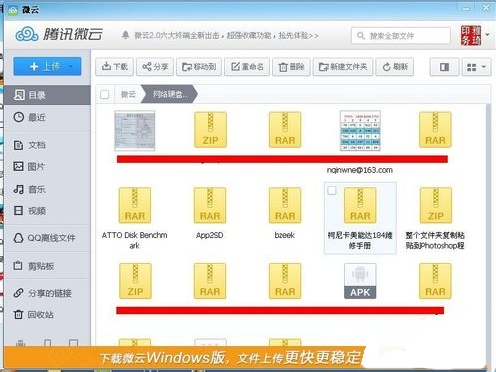Click the ATTO Disk Benchmark file name
496x372 pixels.
135,240
